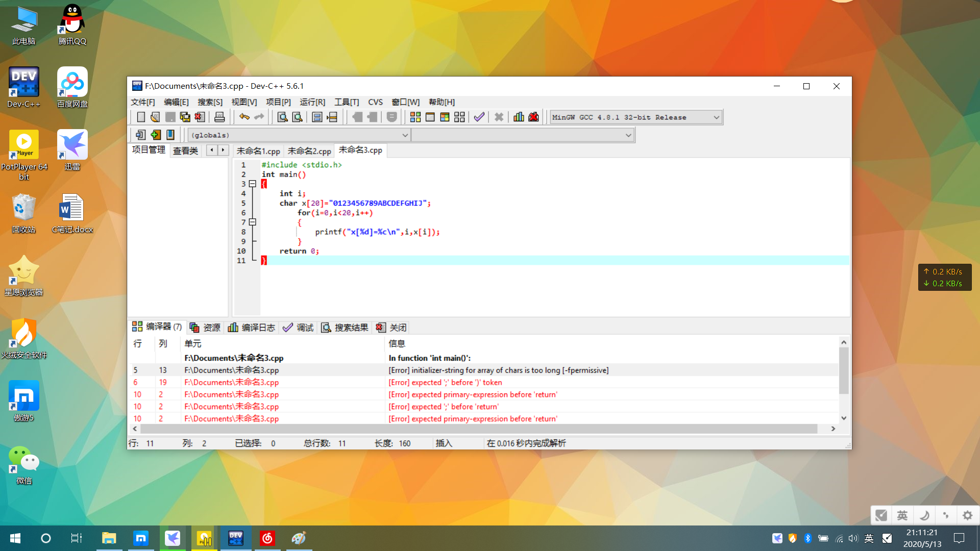Open the 编辑[E] menu
980x551 pixels.
pos(176,102)
